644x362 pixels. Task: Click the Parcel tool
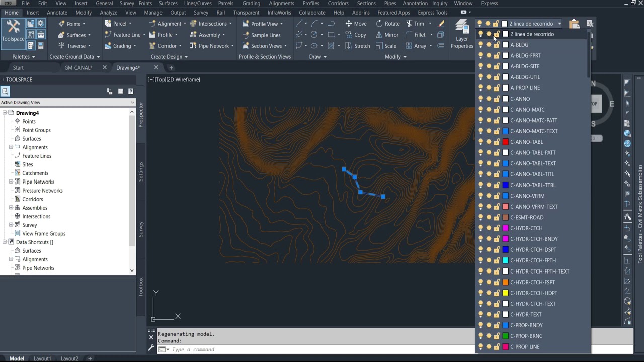[x=118, y=24]
